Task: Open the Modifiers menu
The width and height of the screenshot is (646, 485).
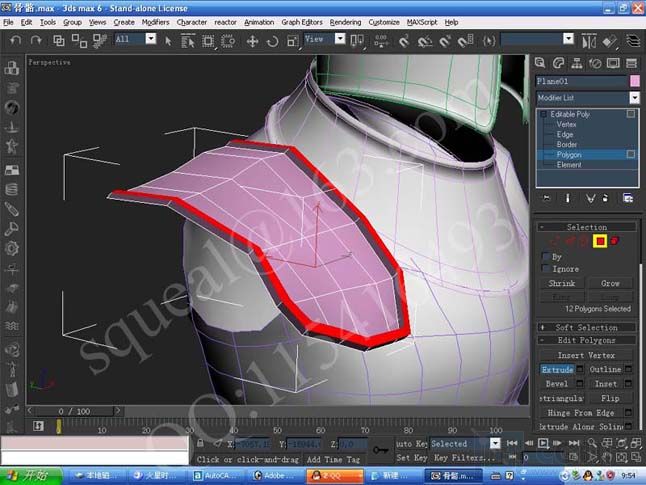Action: [x=155, y=22]
